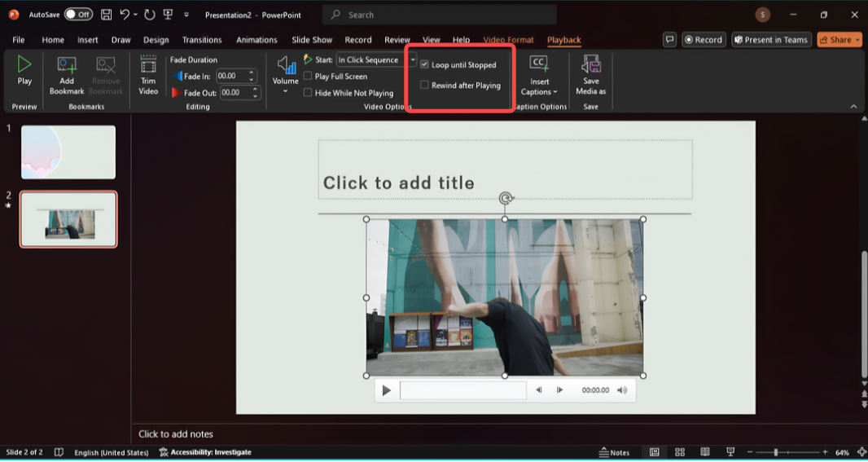This screenshot has width=868, height=462.
Task: Increase Fade Out with spinner arrow
Action: [255, 89]
